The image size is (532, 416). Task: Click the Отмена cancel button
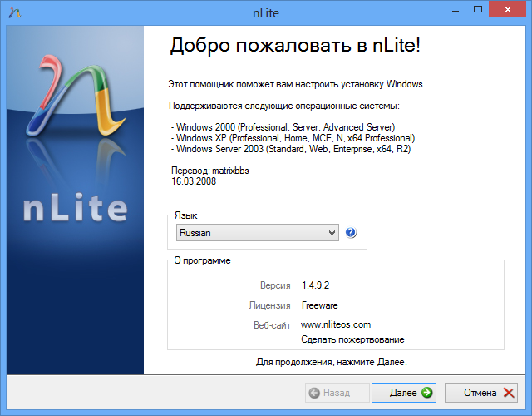481,393
